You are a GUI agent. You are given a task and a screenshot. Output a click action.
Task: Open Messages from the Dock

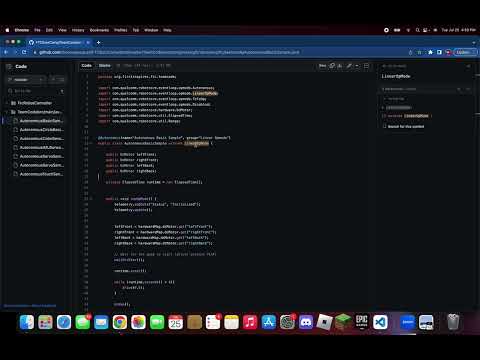(83, 322)
